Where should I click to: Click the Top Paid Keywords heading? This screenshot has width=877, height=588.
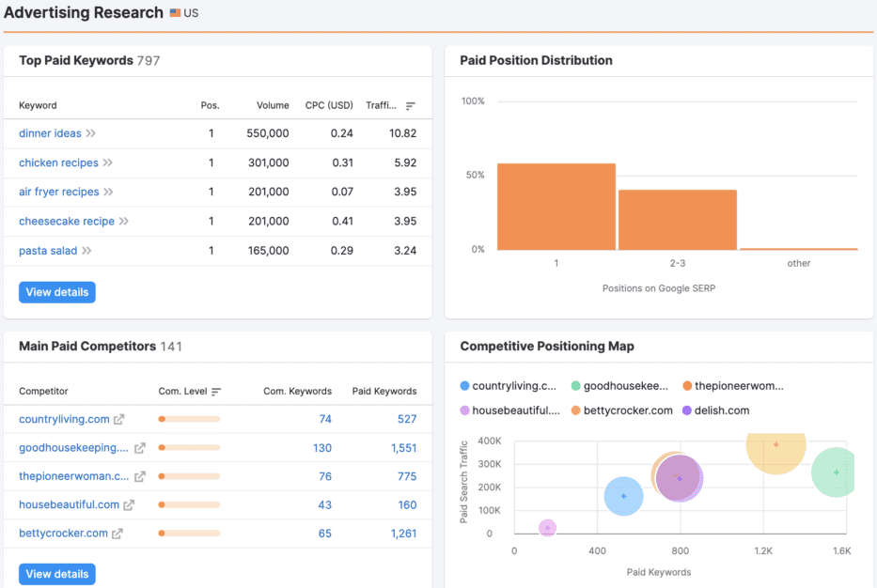tap(76, 60)
